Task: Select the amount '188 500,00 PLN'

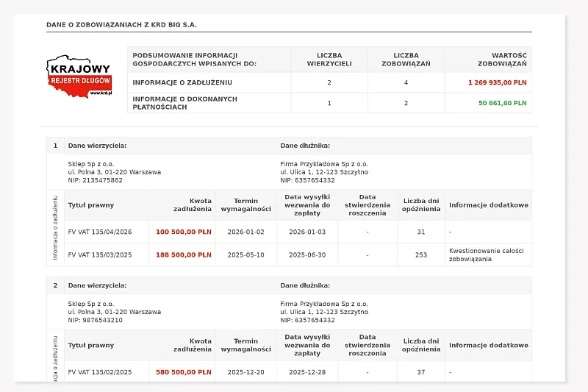Action: [184, 255]
